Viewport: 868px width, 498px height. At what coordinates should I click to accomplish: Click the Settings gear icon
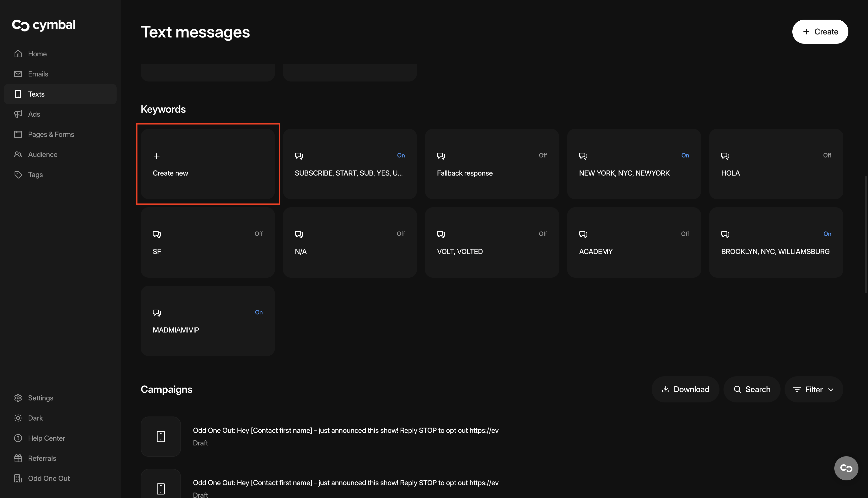click(18, 398)
